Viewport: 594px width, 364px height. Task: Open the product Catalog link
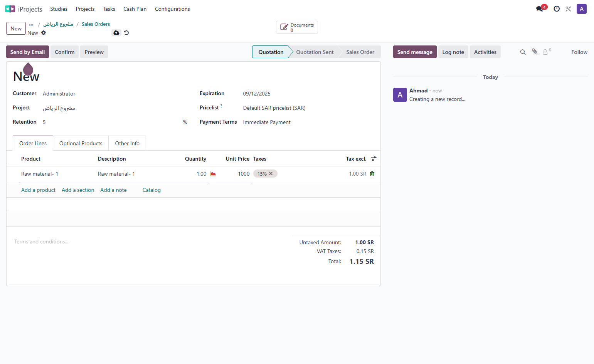(x=151, y=190)
